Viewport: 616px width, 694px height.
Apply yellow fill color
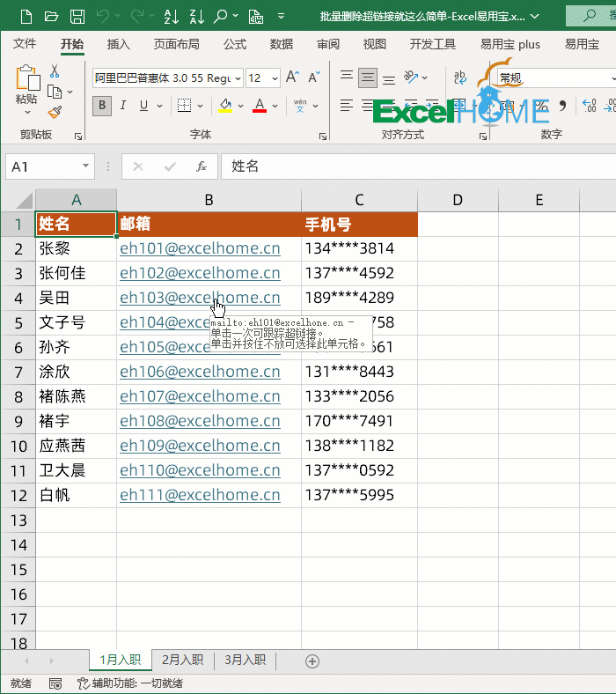coord(225,106)
